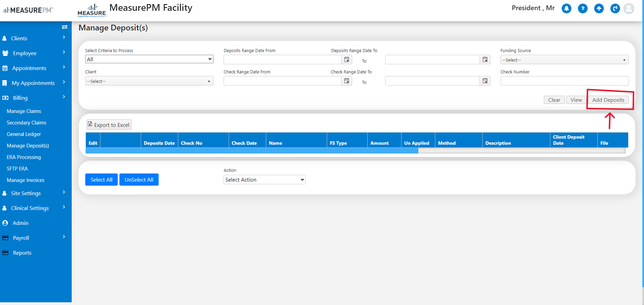Click the Clients person icon in sidebar
Screen dimensions: 644x305
point(4,38)
